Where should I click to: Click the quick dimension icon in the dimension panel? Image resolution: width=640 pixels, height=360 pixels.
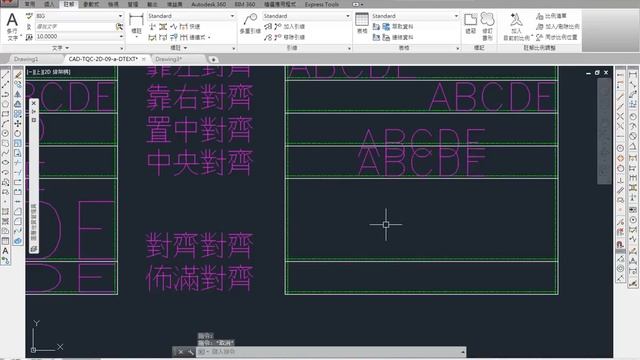coord(184,27)
